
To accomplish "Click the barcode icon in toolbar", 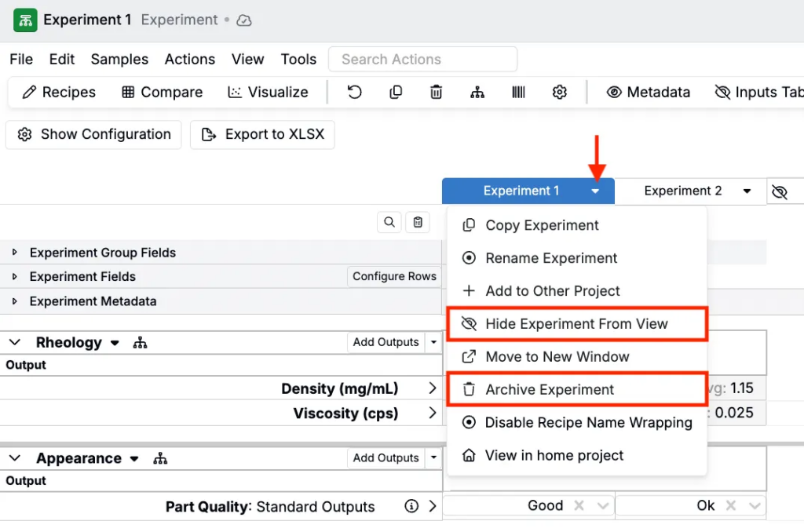I will 518,93.
